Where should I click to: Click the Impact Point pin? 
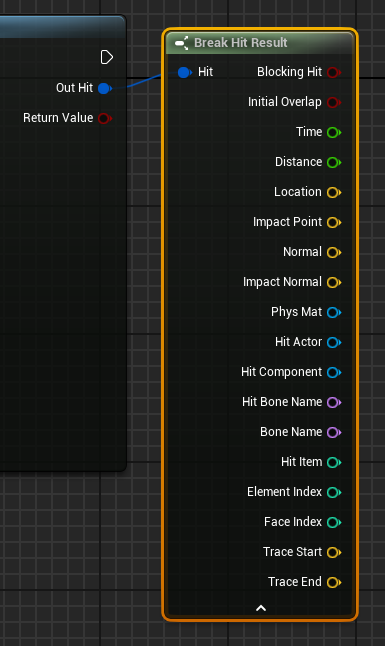click(333, 222)
